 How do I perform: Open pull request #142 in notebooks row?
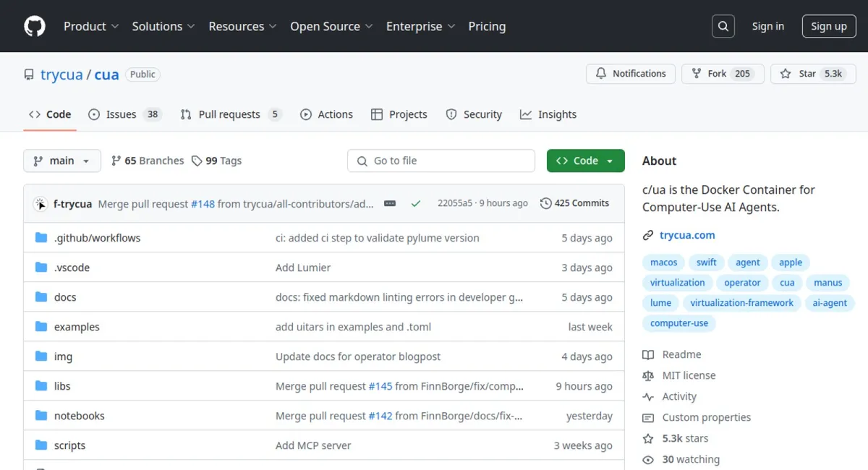click(380, 416)
